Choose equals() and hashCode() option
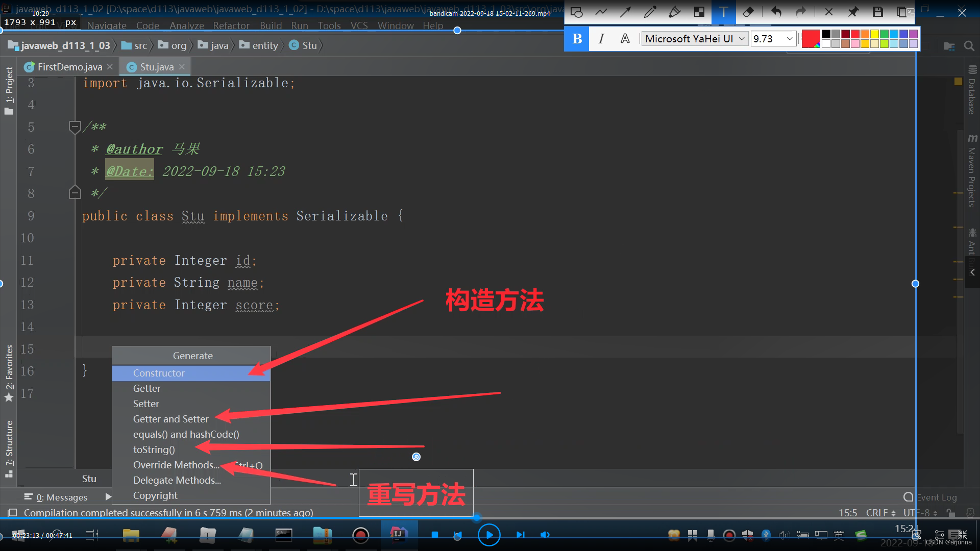The image size is (980, 551). (191, 434)
